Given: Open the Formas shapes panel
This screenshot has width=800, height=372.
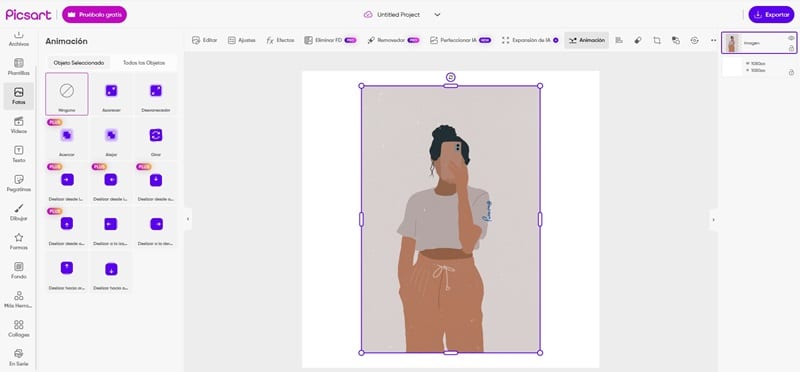Looking at the screenshot, I should [x=18, y=241].
